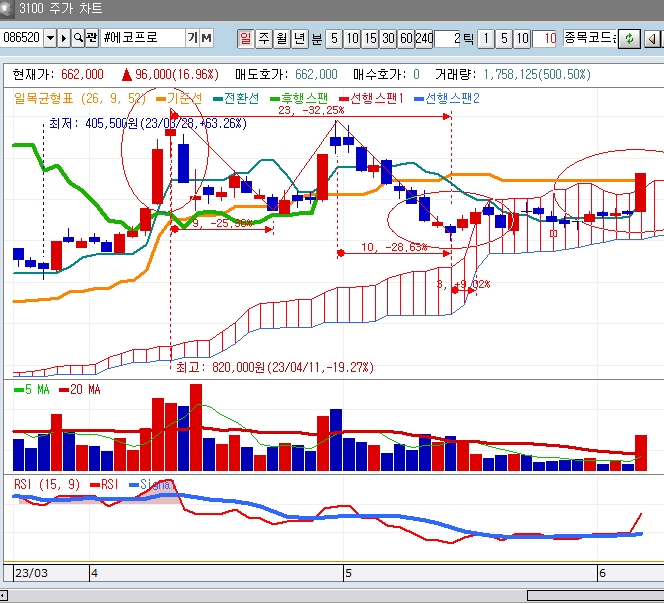664x604 pixels.
Task: Click the red tick count field showing 10
Action: (546, 38)
